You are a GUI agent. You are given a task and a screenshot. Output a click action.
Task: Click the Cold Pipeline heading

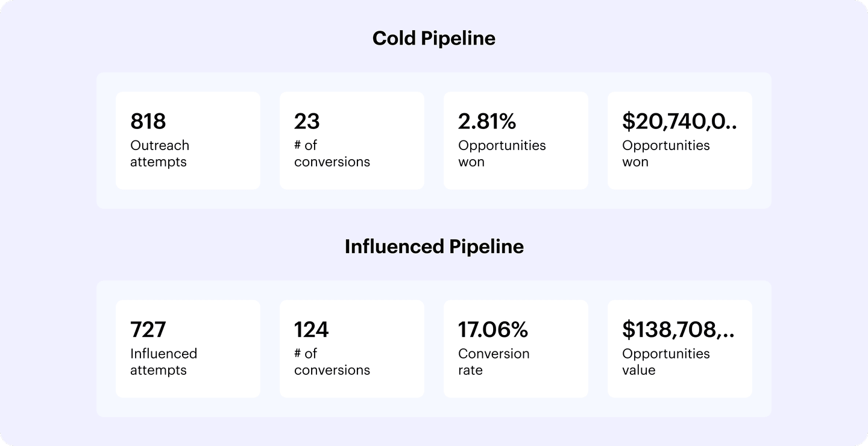tap(434, 39)
